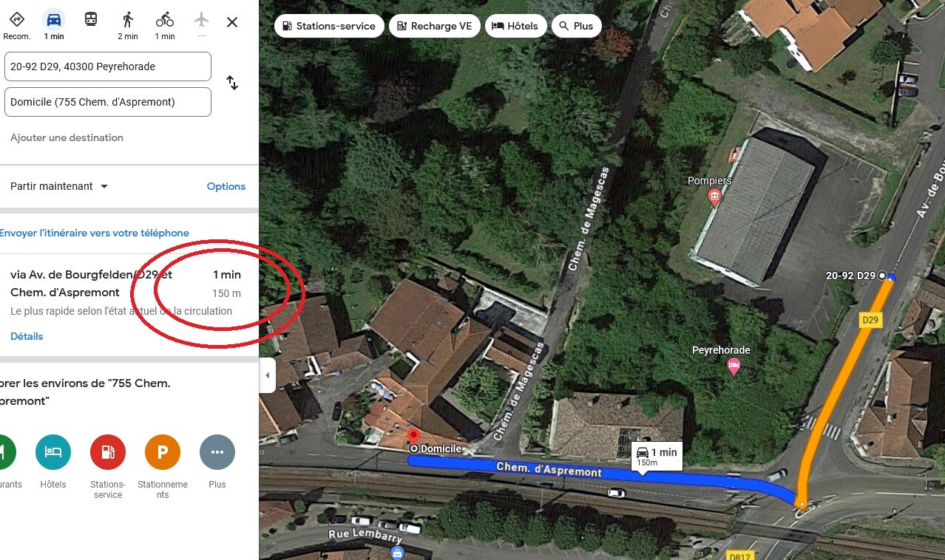Choose the walking travel mode
The height and width of the screenshot is (560, 945).
point(127,20)
